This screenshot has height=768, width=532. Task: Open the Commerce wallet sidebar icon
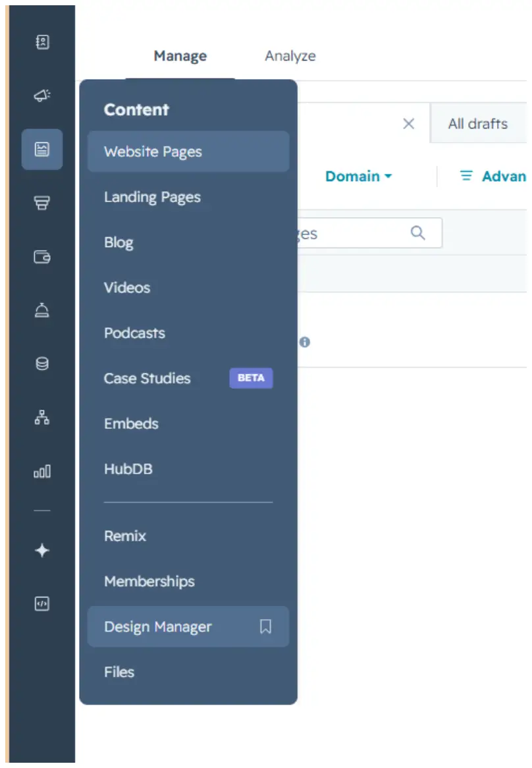pyautogui.click(x=42, y=257)
